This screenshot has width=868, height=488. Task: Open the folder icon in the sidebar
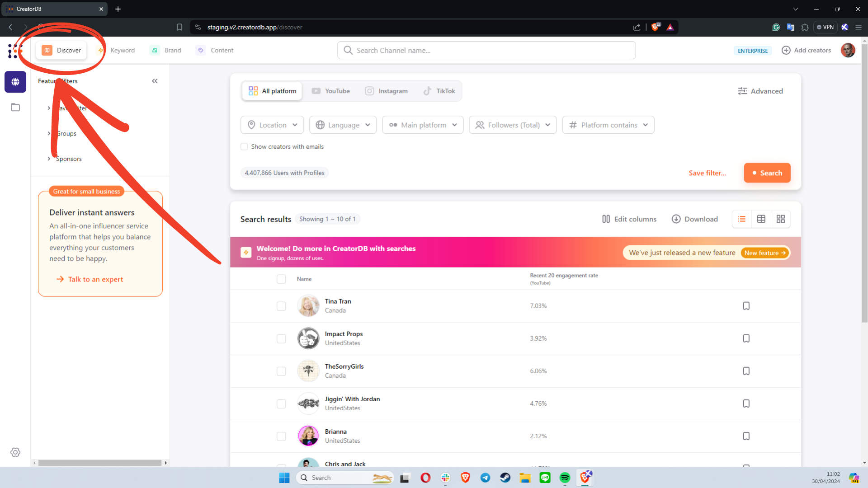click(15, 108)
